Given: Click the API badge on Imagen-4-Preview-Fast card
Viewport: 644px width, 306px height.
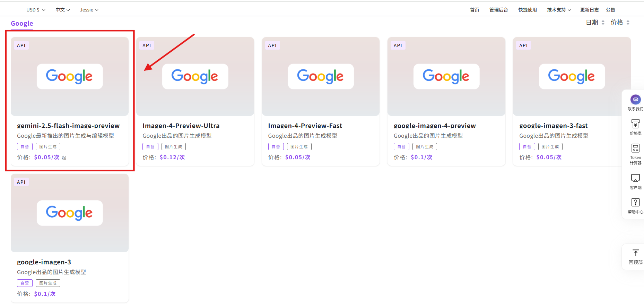Looking at the screenshot, I should coord(272,45).
